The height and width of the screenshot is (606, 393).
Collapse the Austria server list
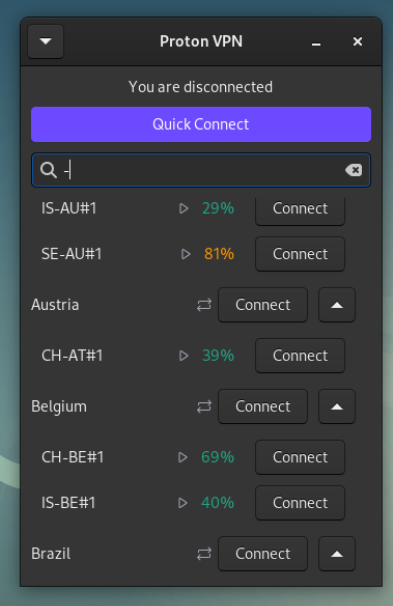tap(337, 305)
